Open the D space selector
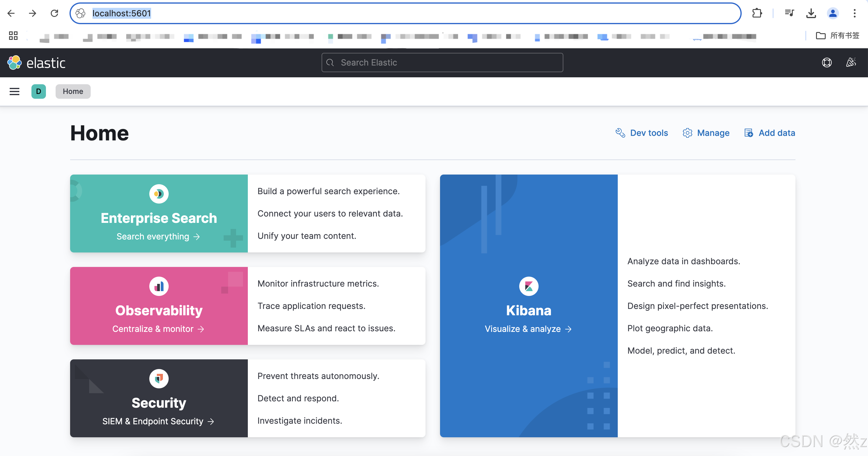Screen dimensions: 868x456 [x=38, y=91]
